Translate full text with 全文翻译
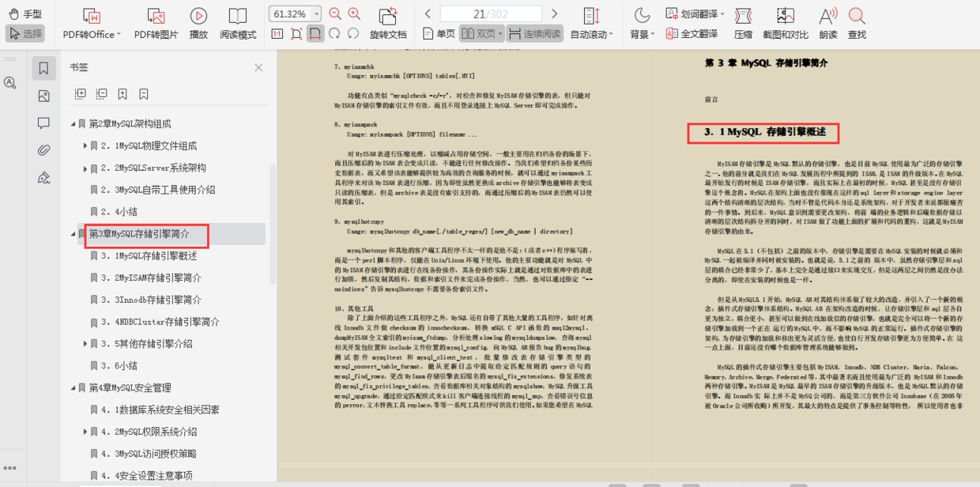 (x=692, y=33)
